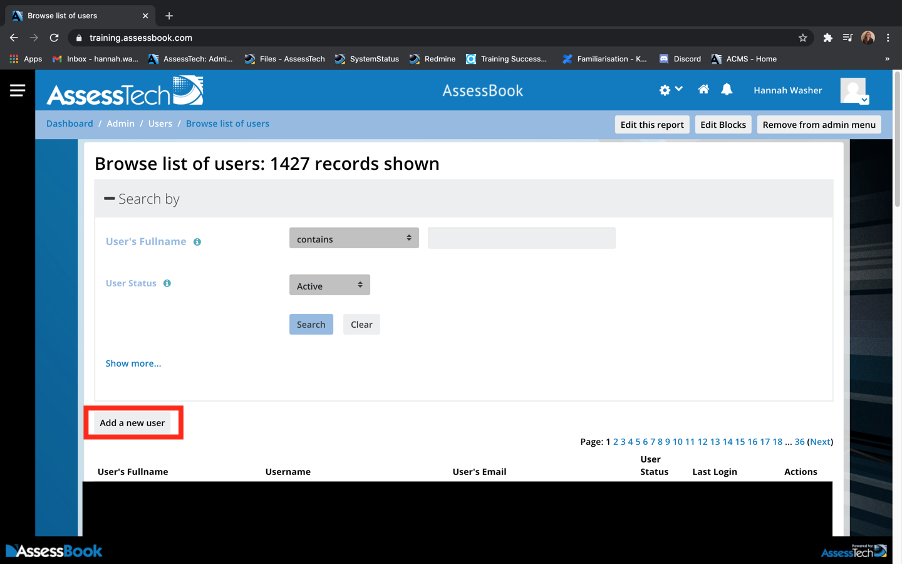Screen dimensions: 902x564
Task: Open Hannah Washer profile avatar menu
Action: pyautogui.click(x=854, y=91)
